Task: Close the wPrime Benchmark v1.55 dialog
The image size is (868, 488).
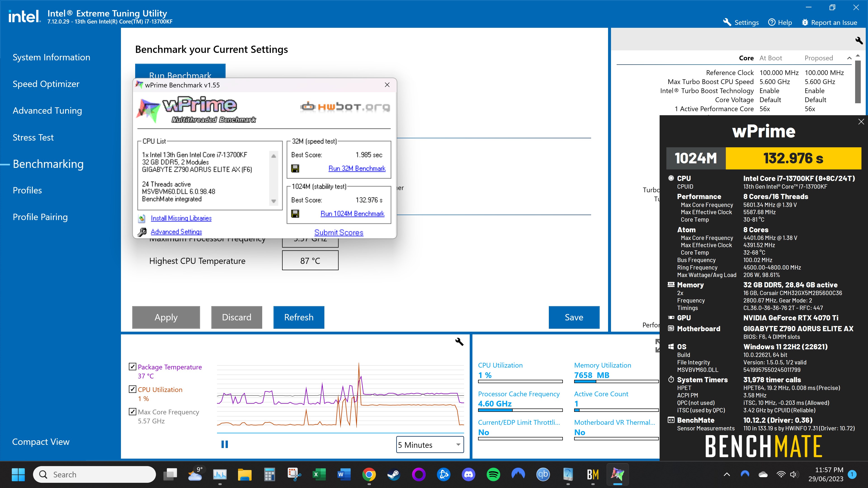Action: pos(387,85)
